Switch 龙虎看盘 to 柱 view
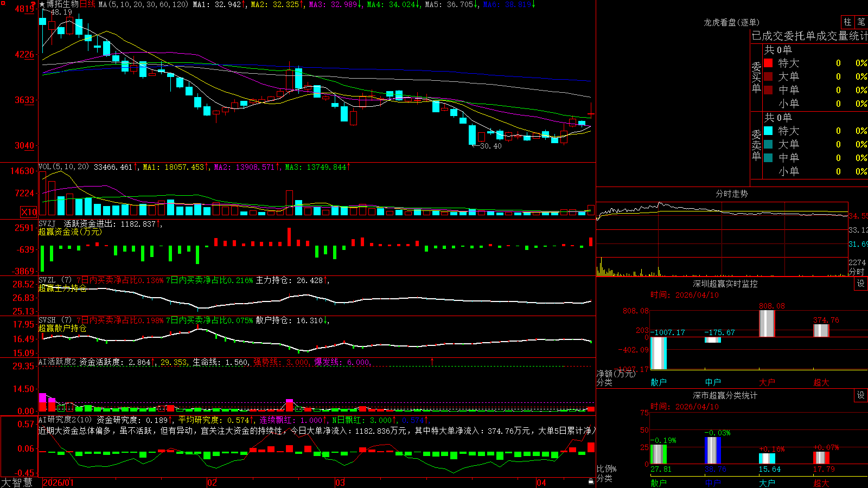Image resolution: width=868 pixels, height=488 pixels. click(x=847, y=22)
